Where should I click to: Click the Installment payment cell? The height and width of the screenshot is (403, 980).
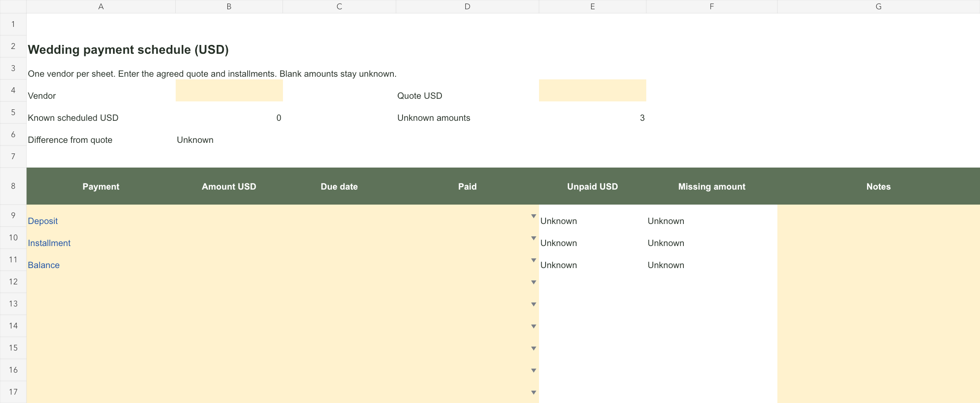point(101,238)
